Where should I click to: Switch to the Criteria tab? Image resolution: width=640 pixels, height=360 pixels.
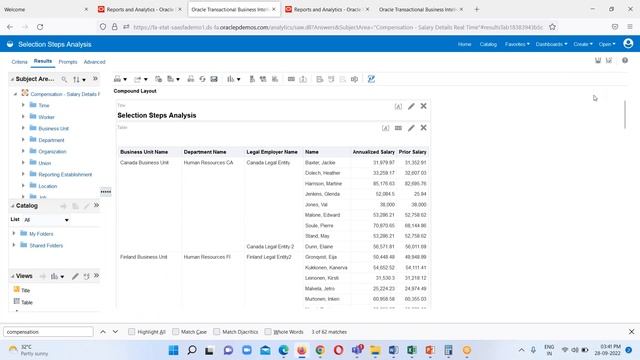click(x=19, y=62)
